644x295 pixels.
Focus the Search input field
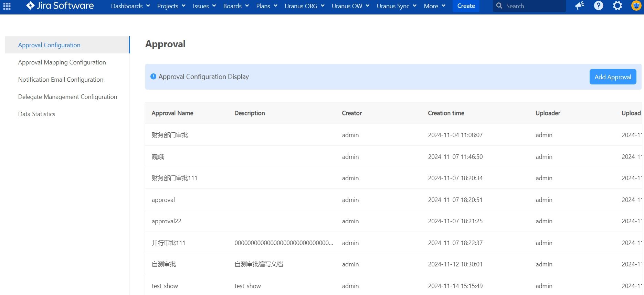pyautogui.click(x=529, y=6)
